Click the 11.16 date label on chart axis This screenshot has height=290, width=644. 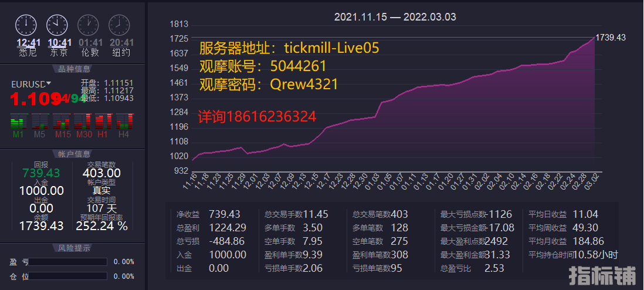tap(190, 182)
